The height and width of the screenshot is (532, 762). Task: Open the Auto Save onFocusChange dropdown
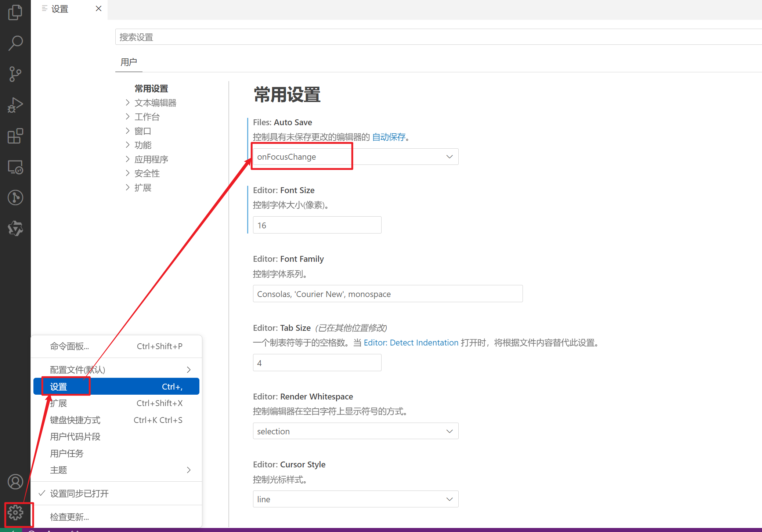pyautogui.click(x=355, y=157)
